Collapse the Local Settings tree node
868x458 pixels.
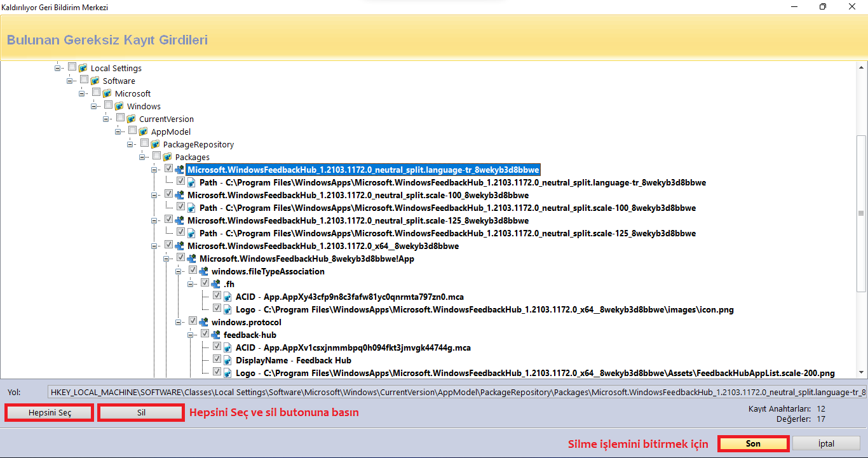57,68
